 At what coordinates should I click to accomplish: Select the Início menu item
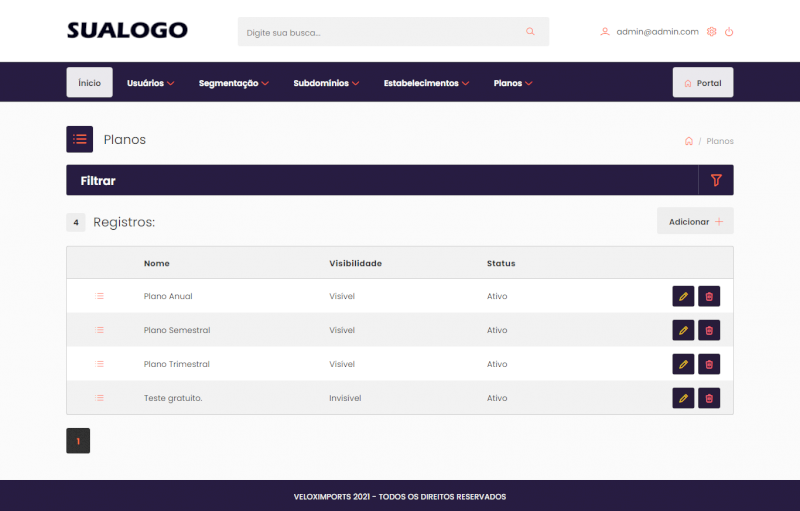coord(89,83)
